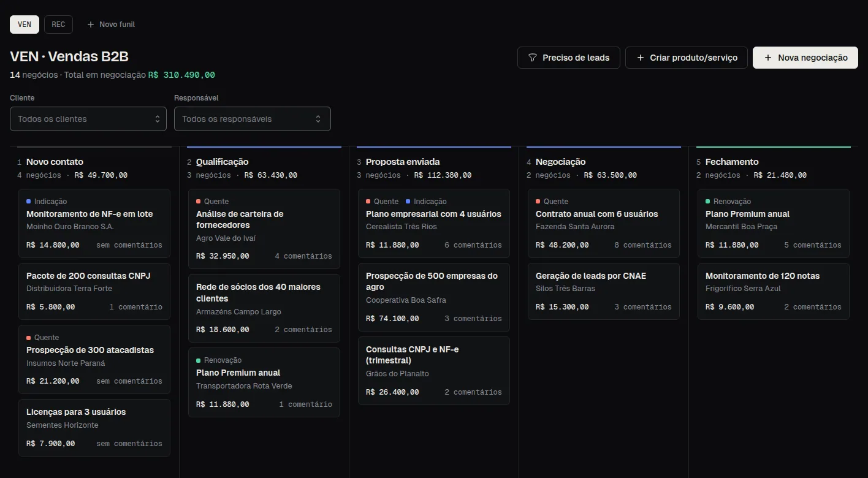Click the funnel icon in Preciso de leads
This screenshot has height=478, width=868.
point(533,58)
